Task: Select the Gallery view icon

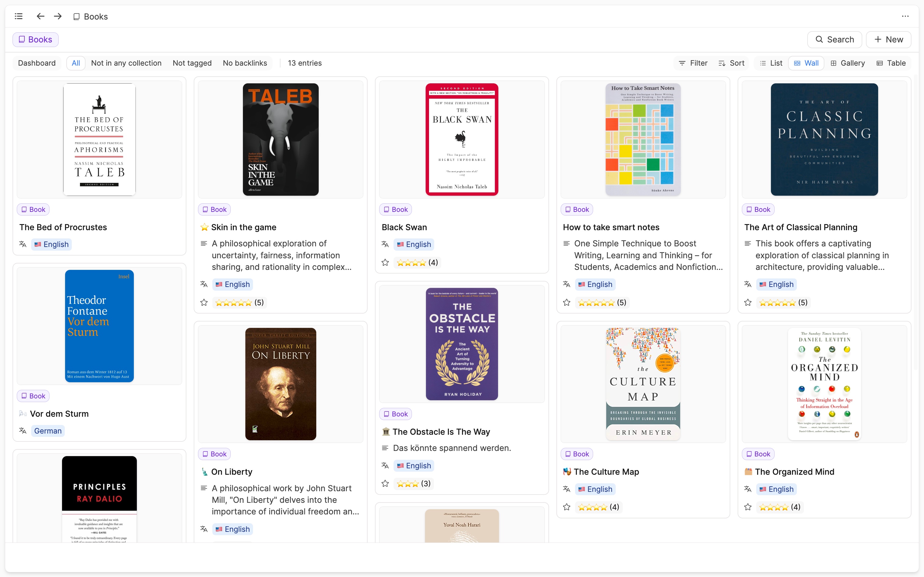Action: coord(834,63)
